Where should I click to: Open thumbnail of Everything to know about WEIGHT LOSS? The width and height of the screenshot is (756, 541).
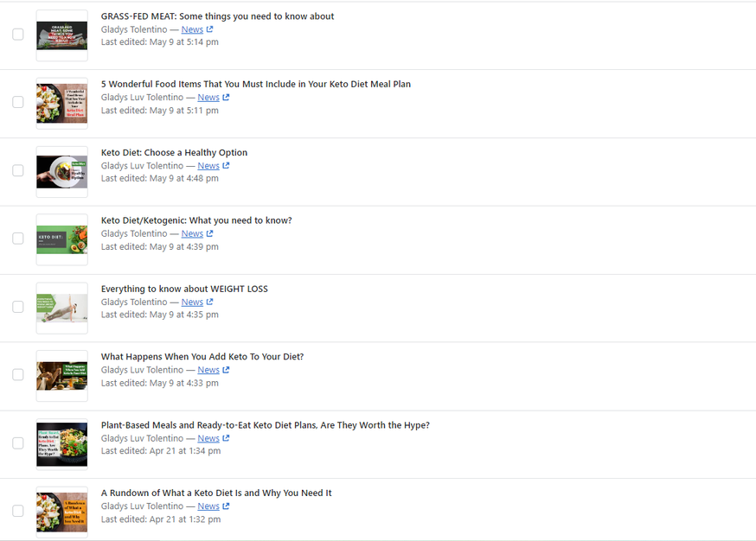tap(61, 308)
